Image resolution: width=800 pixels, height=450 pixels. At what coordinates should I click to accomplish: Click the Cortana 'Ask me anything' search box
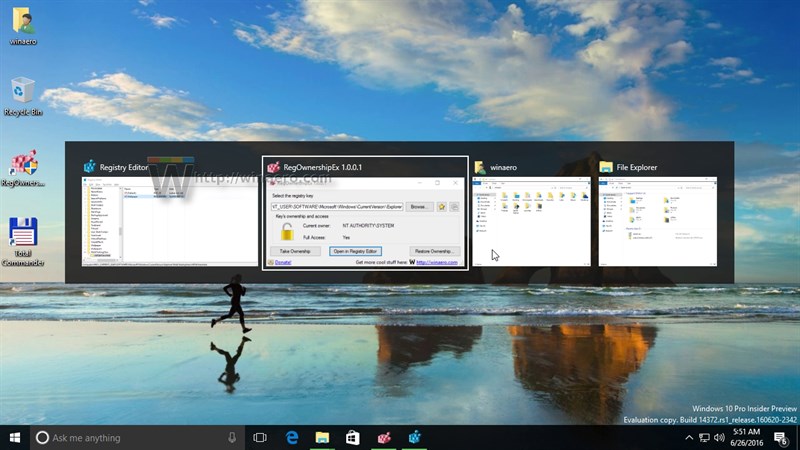[x=130, y=438]
